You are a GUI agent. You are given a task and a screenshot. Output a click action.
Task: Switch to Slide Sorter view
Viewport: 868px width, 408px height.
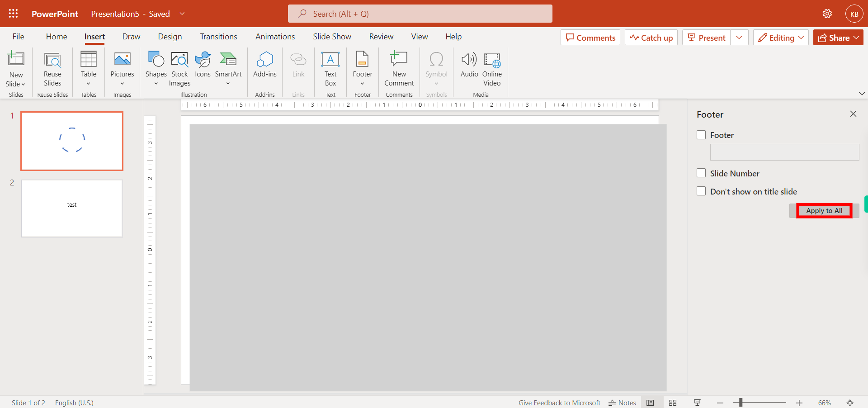[673, 403]
